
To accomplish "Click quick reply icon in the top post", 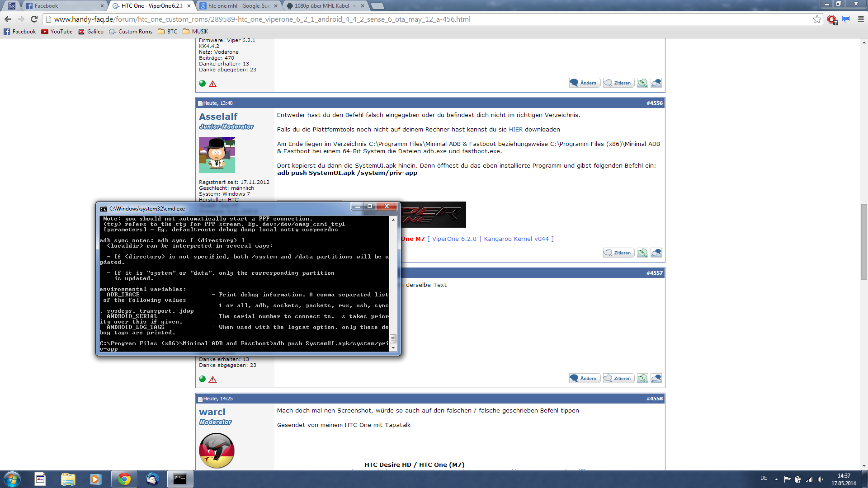I will coord(656,83).
